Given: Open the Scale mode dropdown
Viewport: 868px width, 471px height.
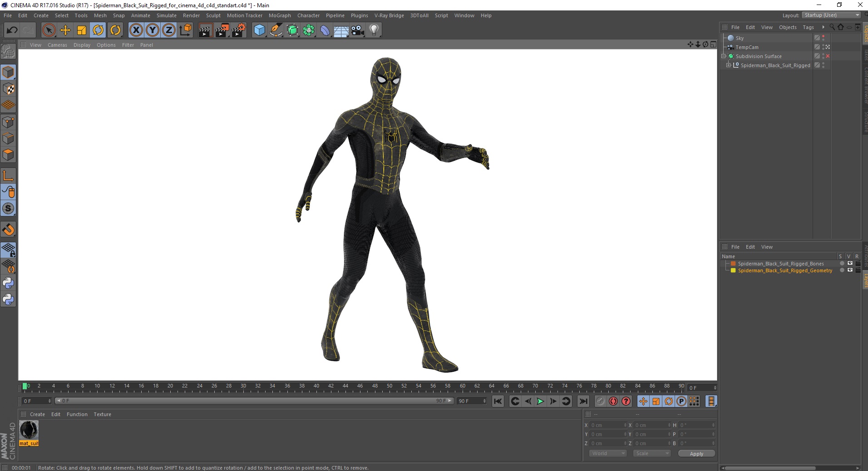Looking at the screenshot, I should [651, 453].
